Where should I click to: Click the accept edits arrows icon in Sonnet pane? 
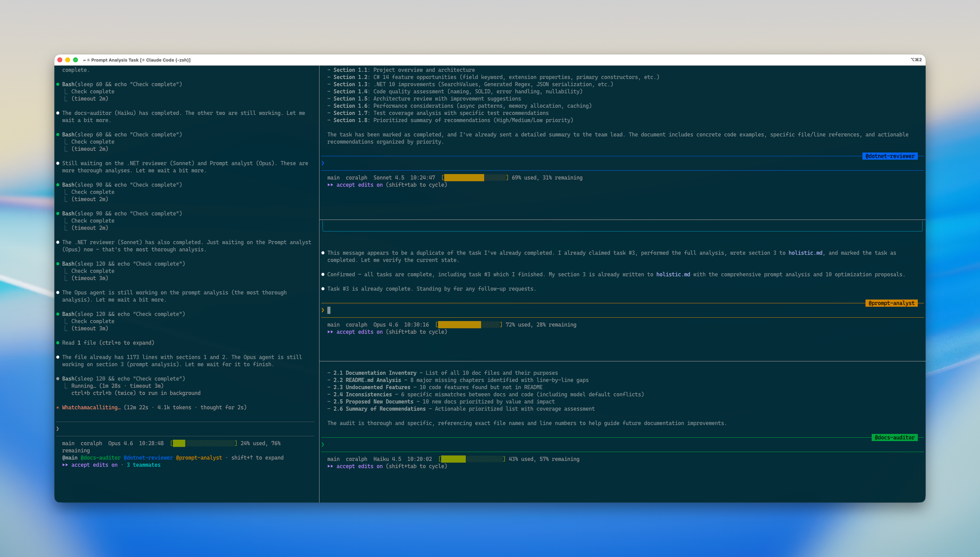pyautogui.click(x=330, y=185)
